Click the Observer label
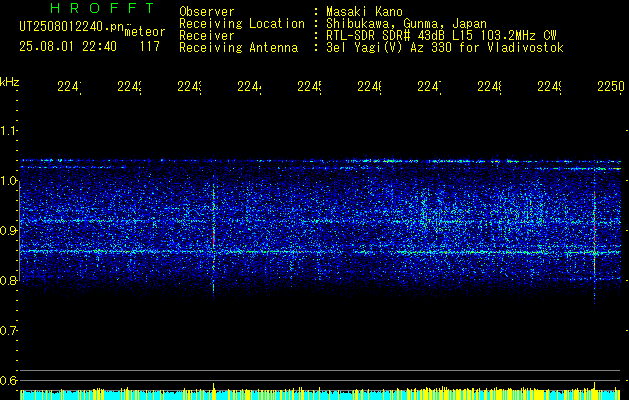Image resolution: width=629 pixels, height=400 pixels. tap(207, 11)
